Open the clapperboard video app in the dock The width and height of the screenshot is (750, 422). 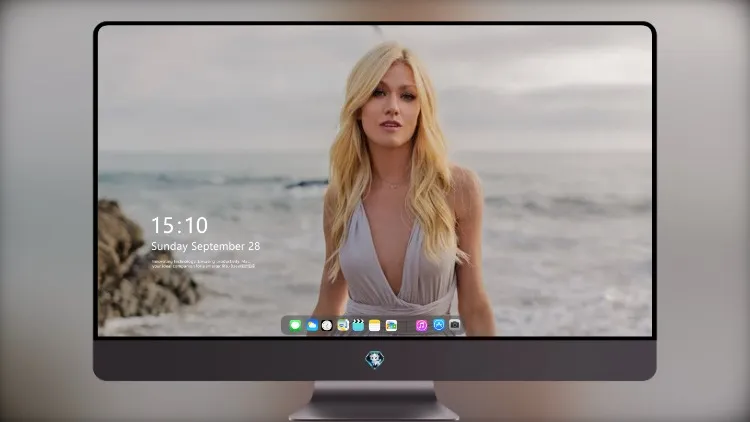point(358,325)
